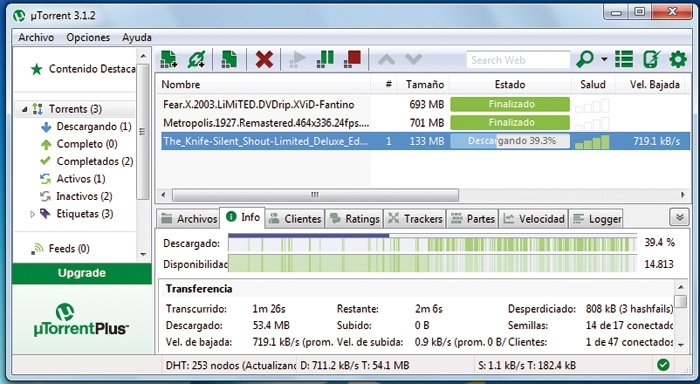
Task: Open the Opciones menu
Action: [x=88, y=38]
